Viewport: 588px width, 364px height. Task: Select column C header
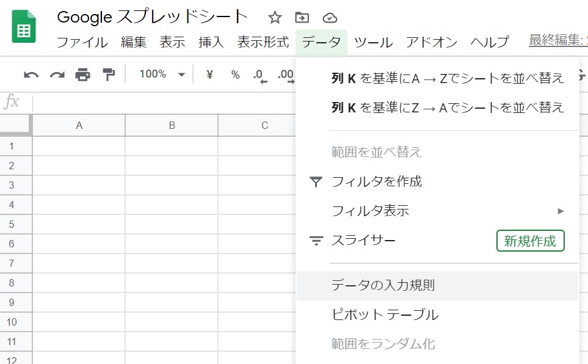(257, 125)
